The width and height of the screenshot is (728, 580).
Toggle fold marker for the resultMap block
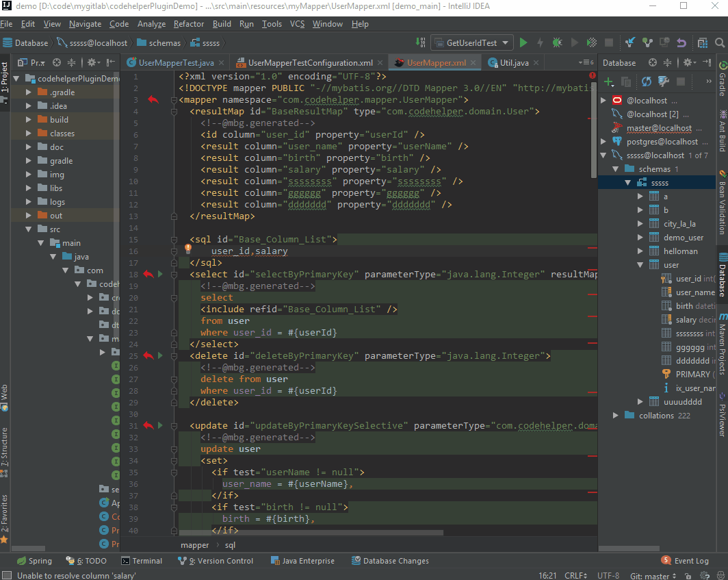[174, 111]
